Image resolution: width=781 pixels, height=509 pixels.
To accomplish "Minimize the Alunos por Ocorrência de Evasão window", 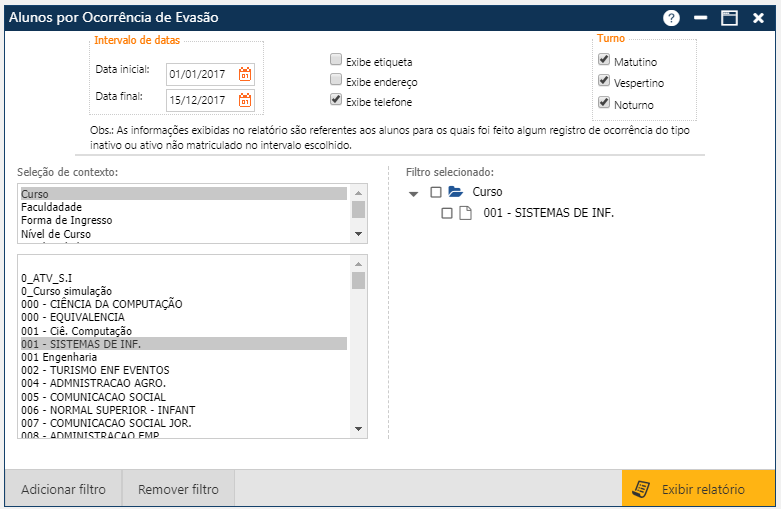I will coord(701,18).
